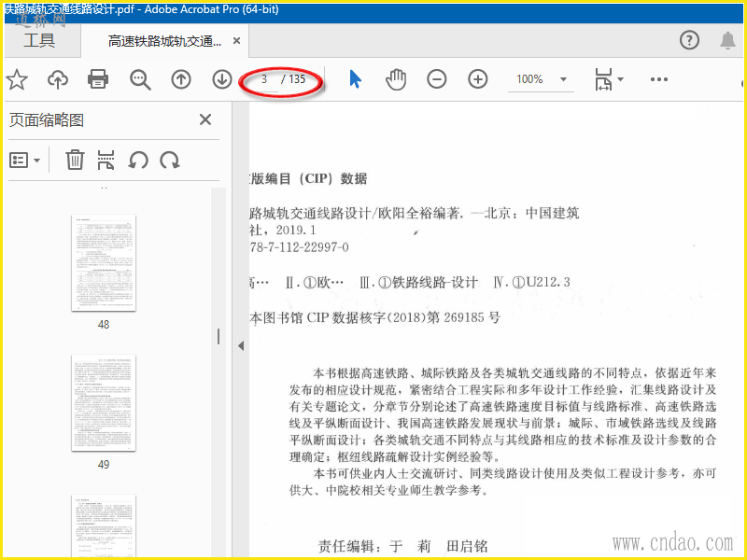
Task: Select the thumbnail below page 49
Action: [104, 525]
